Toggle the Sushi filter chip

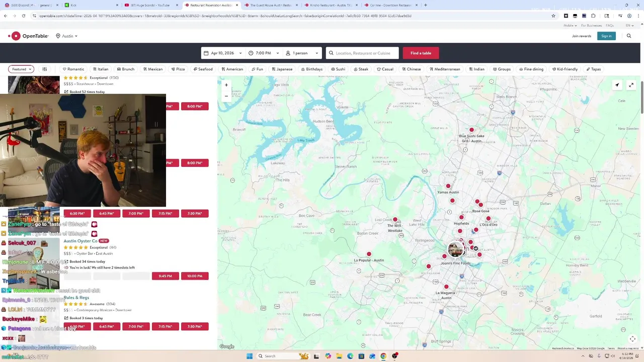pos(338,69)
